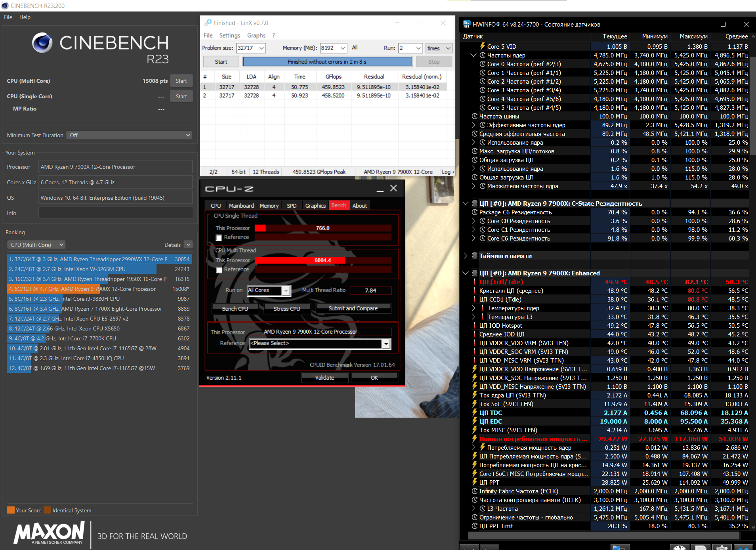Click Submit and Compare in CPU-Z
The height and width of the screenshot is (550, 756).
353,308
